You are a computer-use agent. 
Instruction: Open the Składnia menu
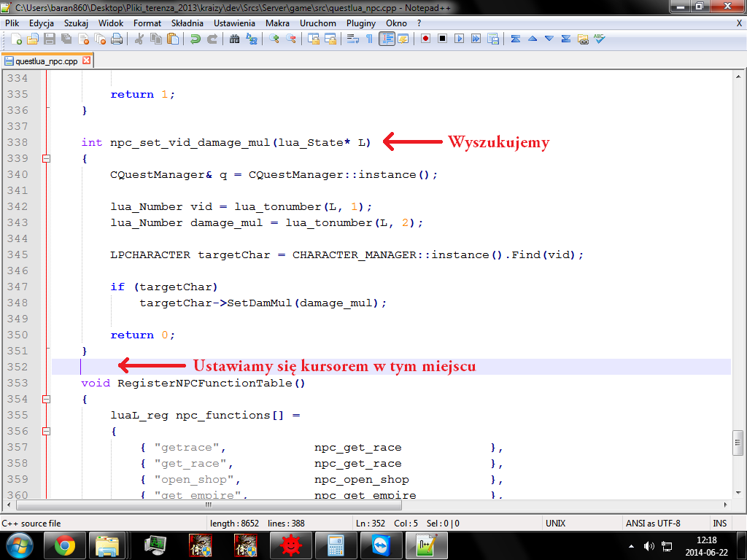pyautogui.click(x=187, y=23)
